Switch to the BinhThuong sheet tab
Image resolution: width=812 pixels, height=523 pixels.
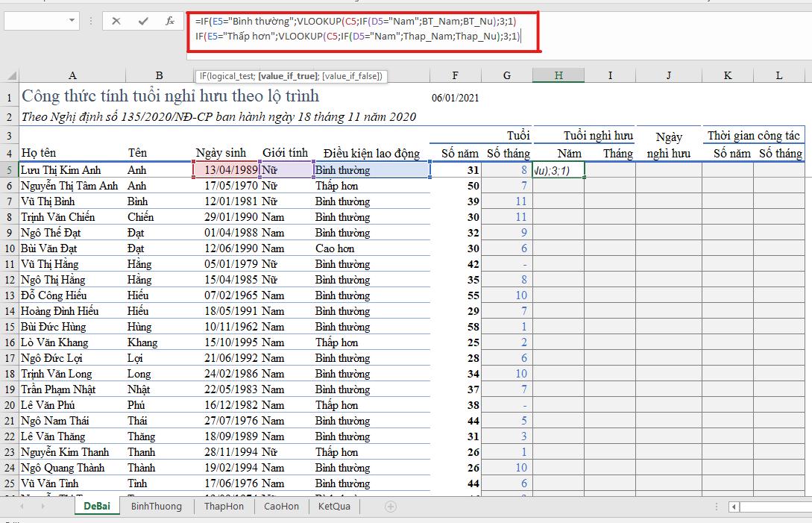[156, 507]
